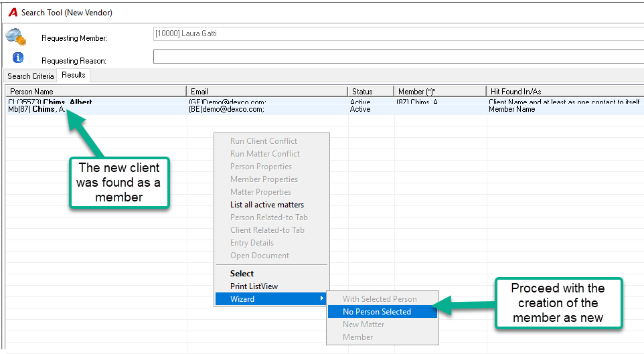Sort by the Person Name column header
The height and width of the screenshot is (354, 644).
[96, 91]
